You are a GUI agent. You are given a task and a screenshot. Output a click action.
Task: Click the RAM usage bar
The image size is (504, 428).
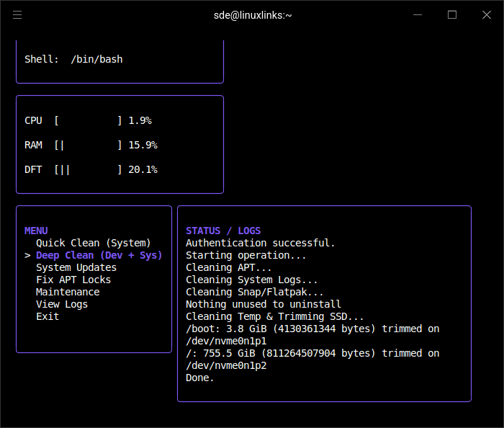88,145
